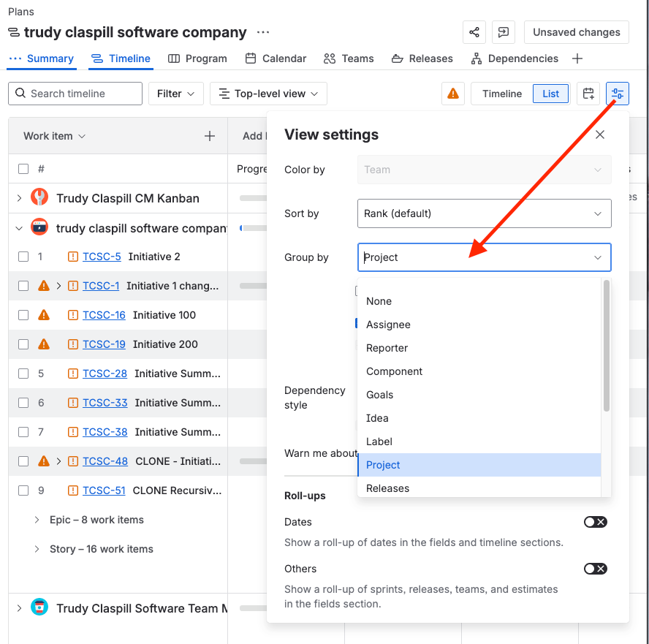This screenshot has height=644, width=649.
Task: Click in the Search timeline field
Action: pos(75,94)
